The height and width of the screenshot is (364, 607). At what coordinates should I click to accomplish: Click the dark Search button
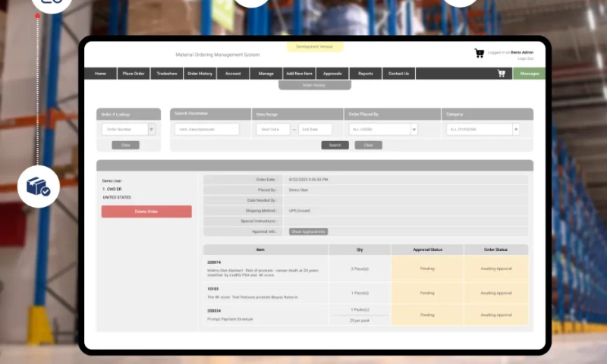[335, 145]
